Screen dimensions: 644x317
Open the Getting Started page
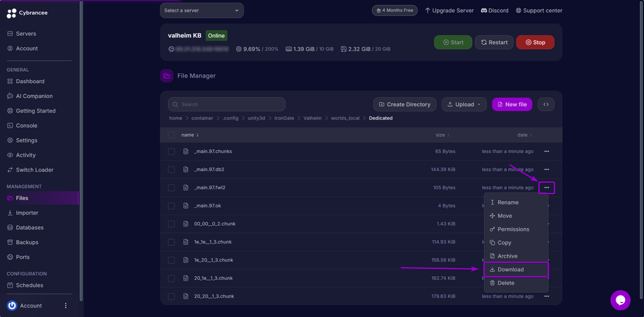(x=31, y=111)
